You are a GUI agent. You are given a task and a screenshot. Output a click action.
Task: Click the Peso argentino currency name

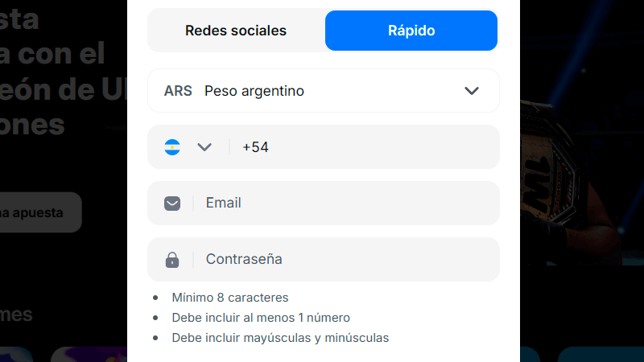click(x=254, y=91)
